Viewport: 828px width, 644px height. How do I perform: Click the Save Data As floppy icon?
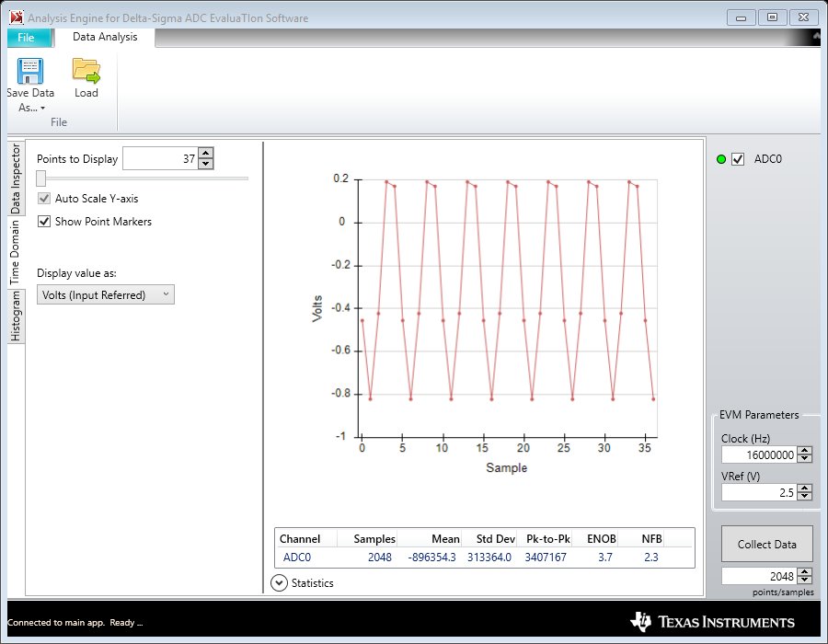pos(30,71)
